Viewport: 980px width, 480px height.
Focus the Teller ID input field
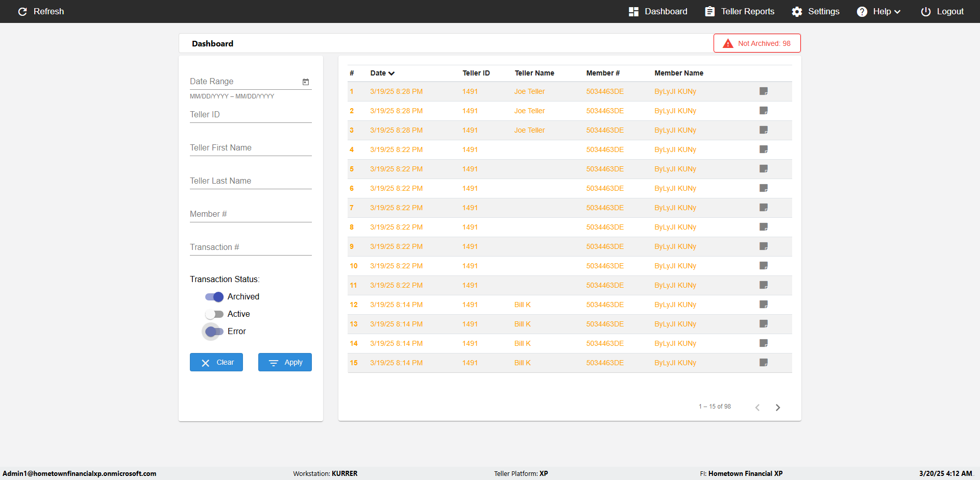pyautogui.click(x=251, y=115)
